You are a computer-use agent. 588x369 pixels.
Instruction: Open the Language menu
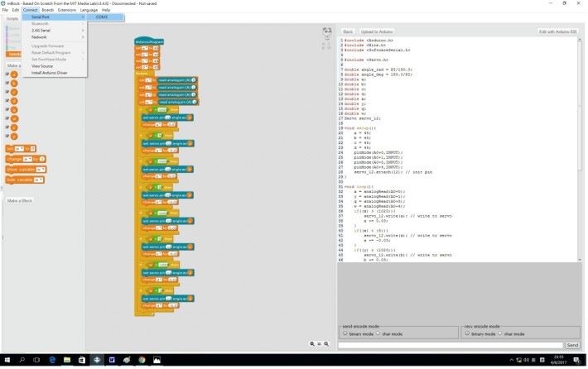pos(89,10)
